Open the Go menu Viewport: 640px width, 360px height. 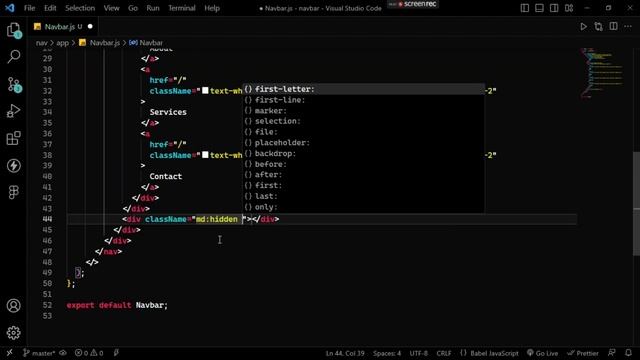(133, 8)
